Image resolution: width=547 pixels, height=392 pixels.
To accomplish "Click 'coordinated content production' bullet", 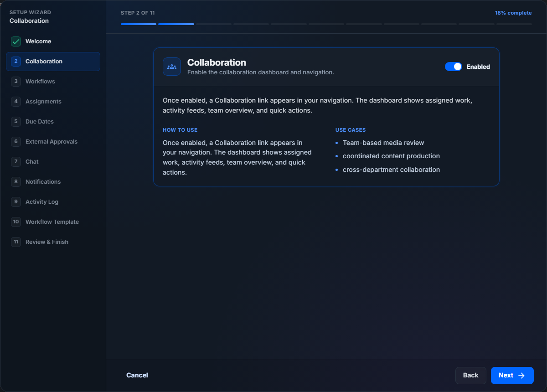I will (391, 156).
